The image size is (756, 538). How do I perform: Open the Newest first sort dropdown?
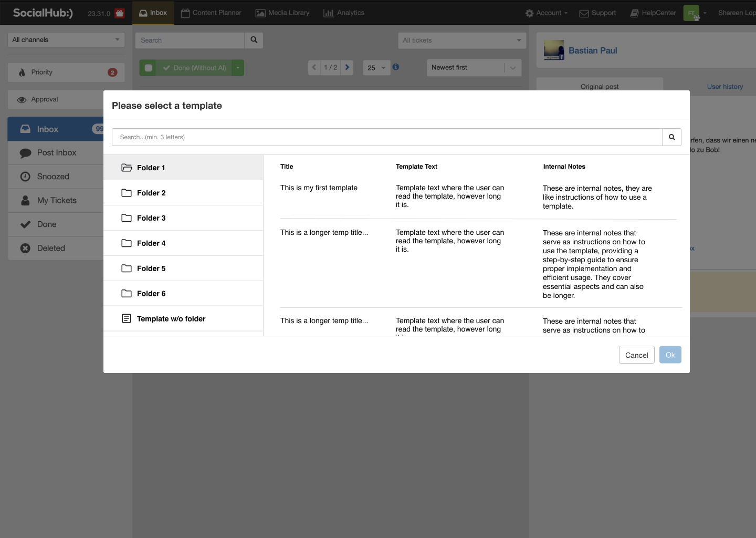click(x=474, y=68)
